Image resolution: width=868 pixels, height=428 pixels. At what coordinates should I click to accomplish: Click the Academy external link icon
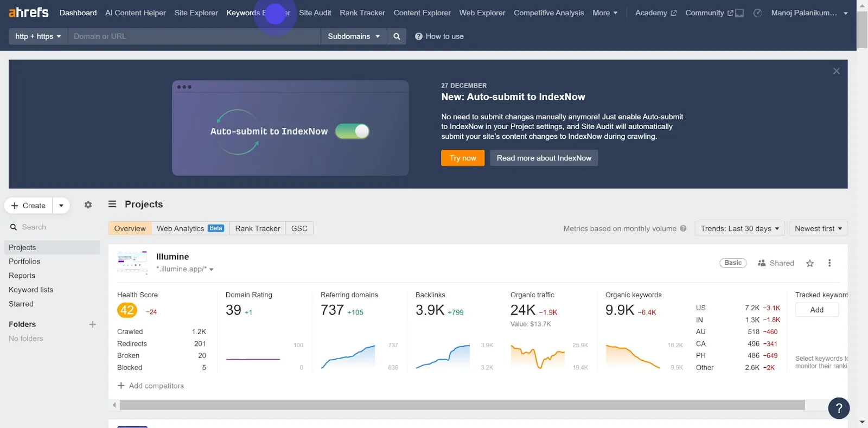click(673, 13)
